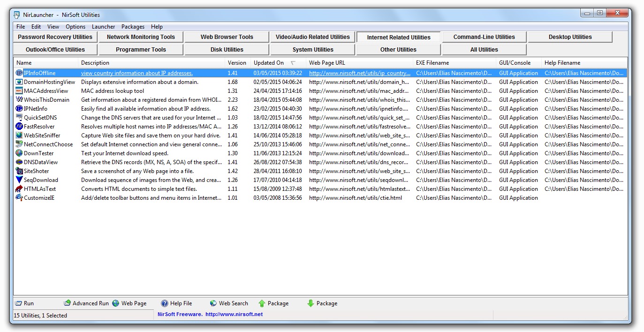The height and width of the screenshot is (332, 644).
Task: Click the Web Search toolbar icon
Action: click(213, 303)
